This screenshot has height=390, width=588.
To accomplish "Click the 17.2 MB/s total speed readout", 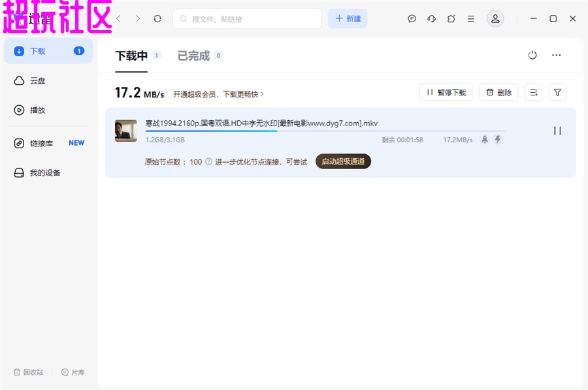I will (x=140, y=93).
